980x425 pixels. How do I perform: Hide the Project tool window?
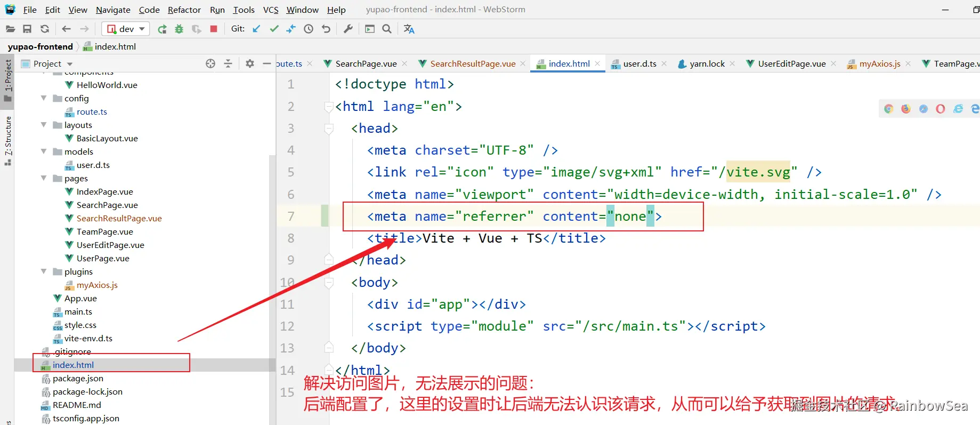tap(267, 63)
